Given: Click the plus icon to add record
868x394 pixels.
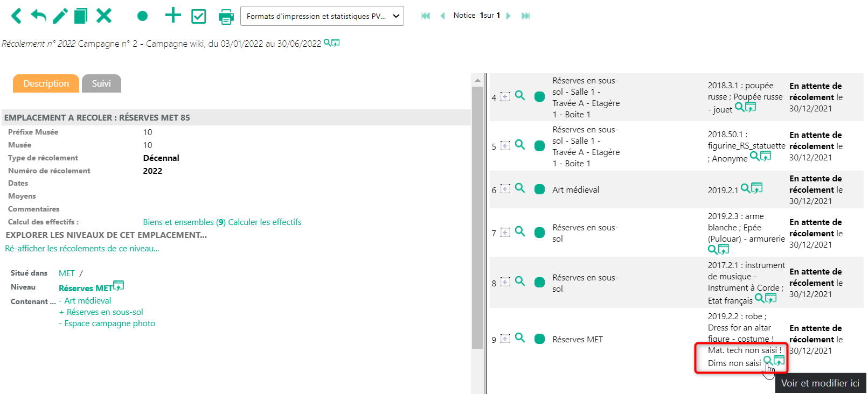Looking at the screenshot, I should (173, 16).
